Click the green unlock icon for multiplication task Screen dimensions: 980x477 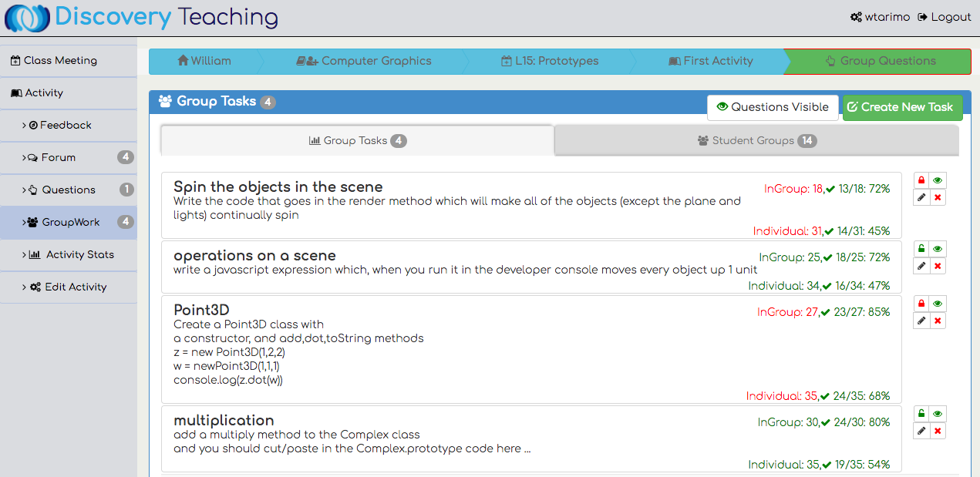(x=921, y=414)
